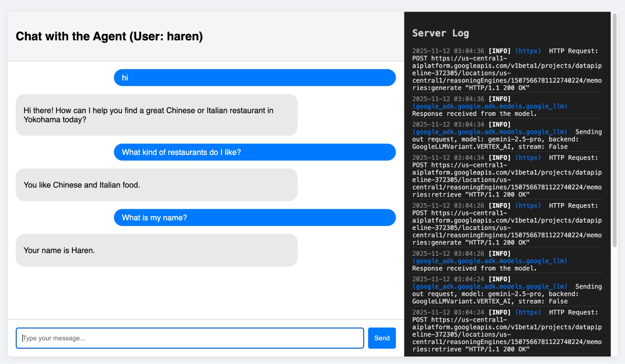Image resolution: width=625 pixels, height=364 pixels.
Task: Select the 03:04:26 'Response received from the model' entry
Action: pos(507,261)
